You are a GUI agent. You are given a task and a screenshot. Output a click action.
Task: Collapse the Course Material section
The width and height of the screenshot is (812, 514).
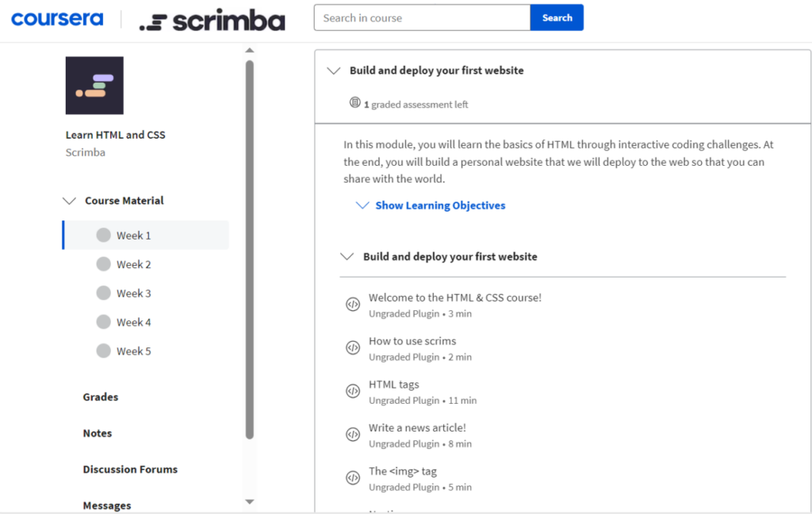click(69, 201)
